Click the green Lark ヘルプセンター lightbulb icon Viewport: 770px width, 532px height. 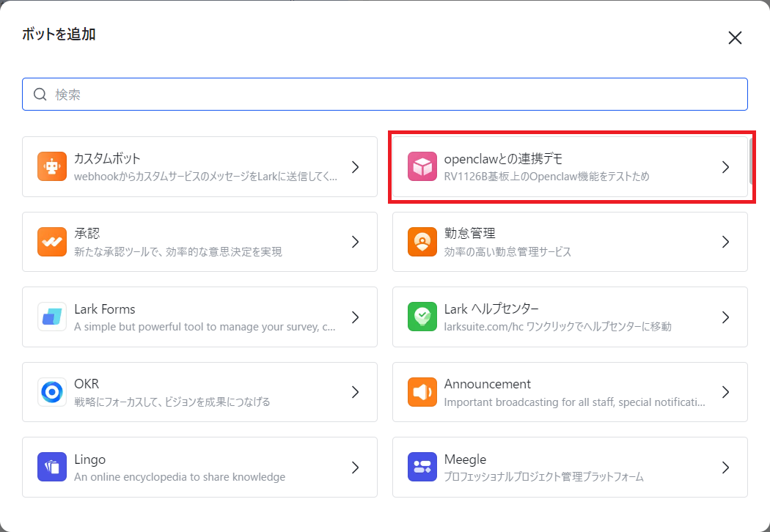pos(422,317)
